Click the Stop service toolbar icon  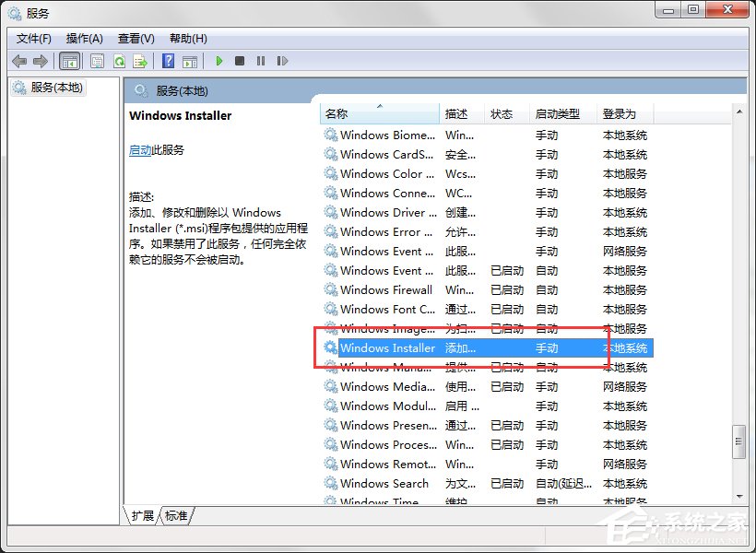tap(240, 61)
